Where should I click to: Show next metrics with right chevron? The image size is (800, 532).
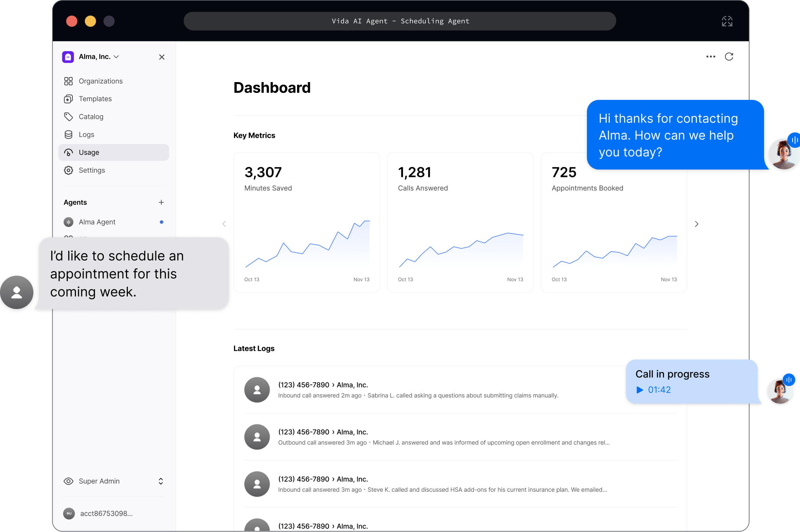(696, 224)
